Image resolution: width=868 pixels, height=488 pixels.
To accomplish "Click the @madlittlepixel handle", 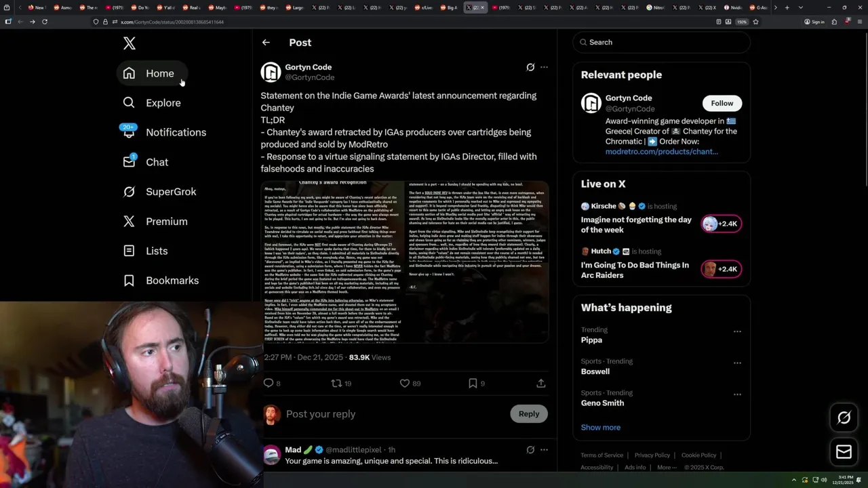I will (353, 449).
